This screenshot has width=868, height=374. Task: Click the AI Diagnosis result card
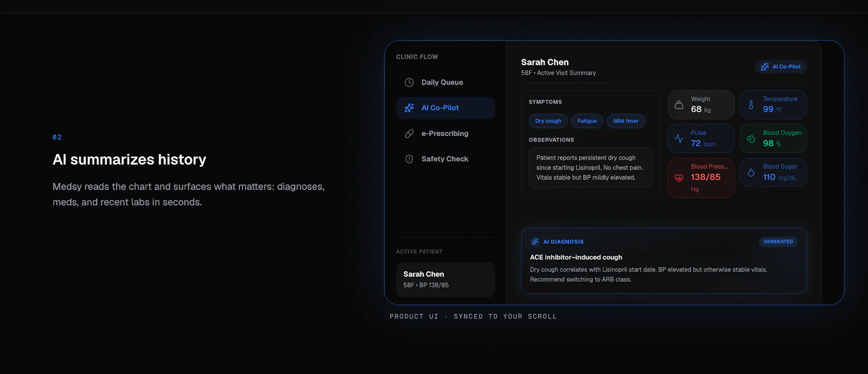click(664, 261)
